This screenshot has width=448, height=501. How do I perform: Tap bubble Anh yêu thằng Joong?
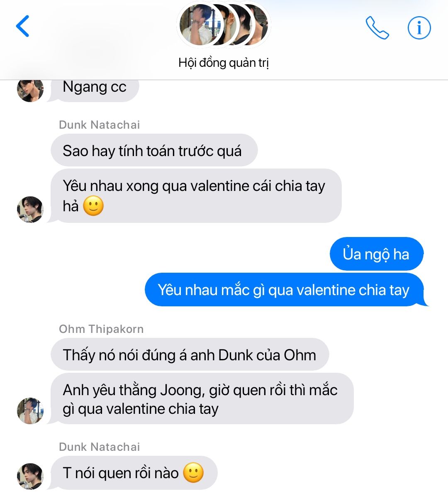pos(202,399)
